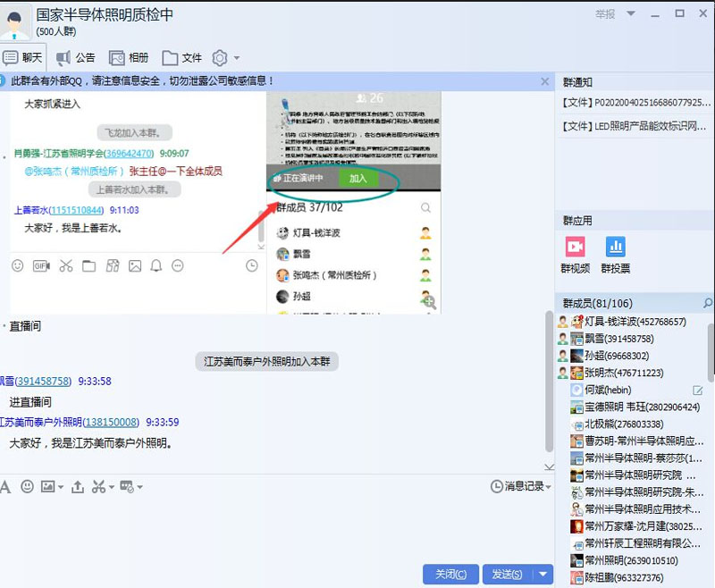Click the owner badge icon beside 灯具-钱洋波
The height and width of the screenshot is (588, 715).
(x=563, y=322)
